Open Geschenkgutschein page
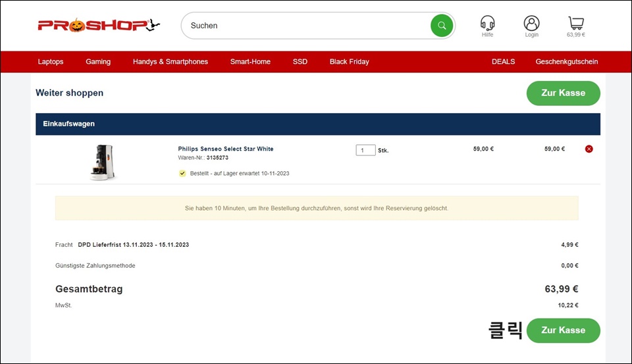Screen dimensions: 632x364 [566, 62]
